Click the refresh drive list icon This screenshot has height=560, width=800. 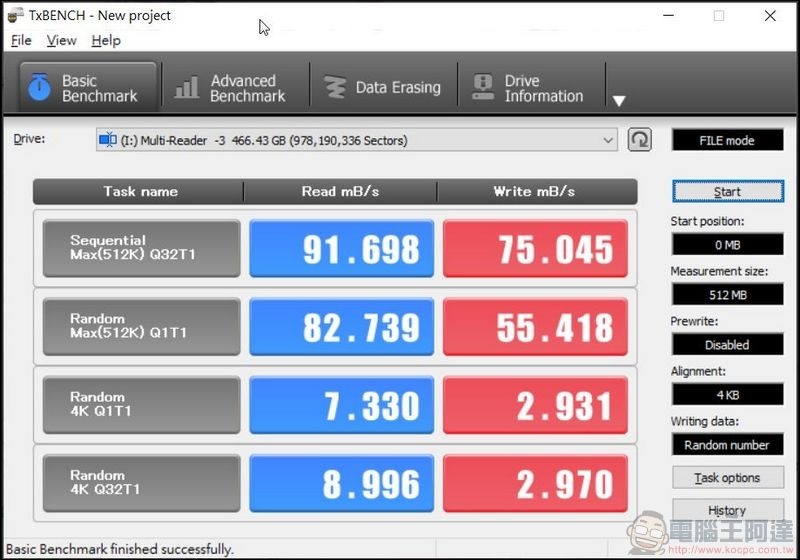click(x=639, y=140)
